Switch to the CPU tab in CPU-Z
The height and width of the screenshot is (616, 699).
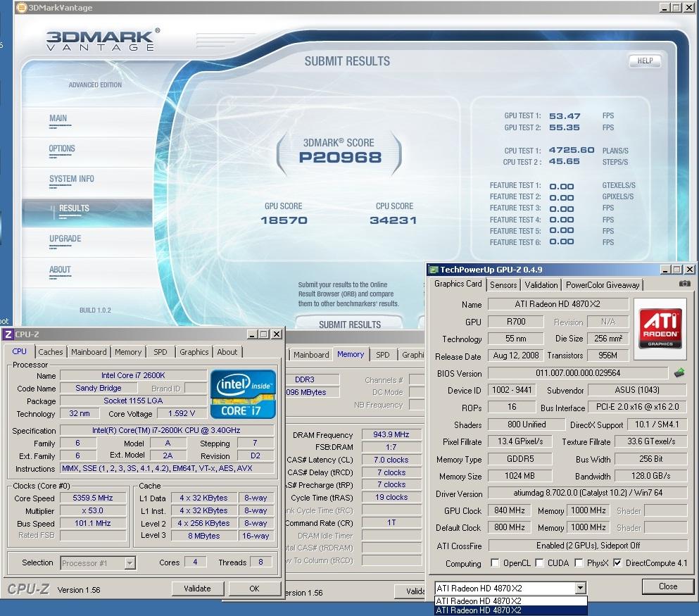tap(19, 351)
